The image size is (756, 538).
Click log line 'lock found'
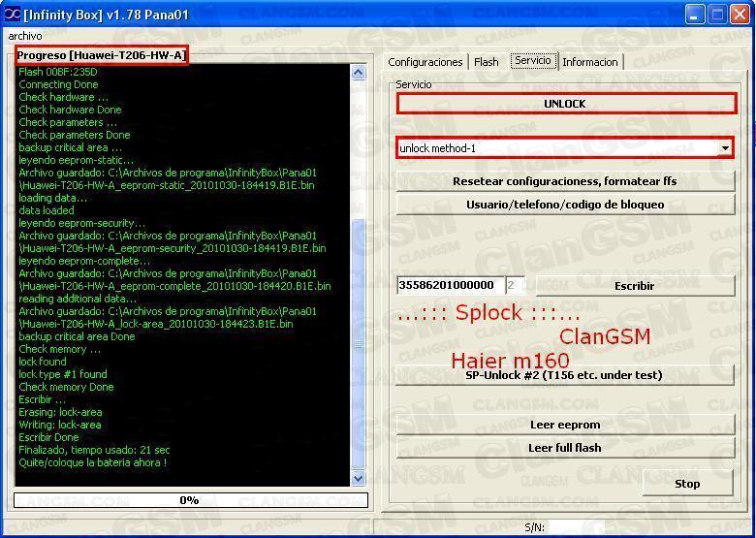point(43,362)
